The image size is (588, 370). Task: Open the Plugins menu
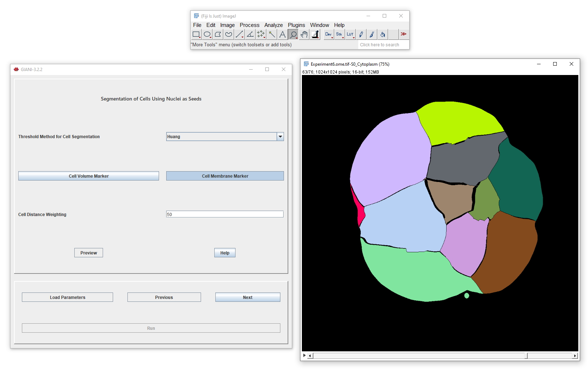point(296,25)
